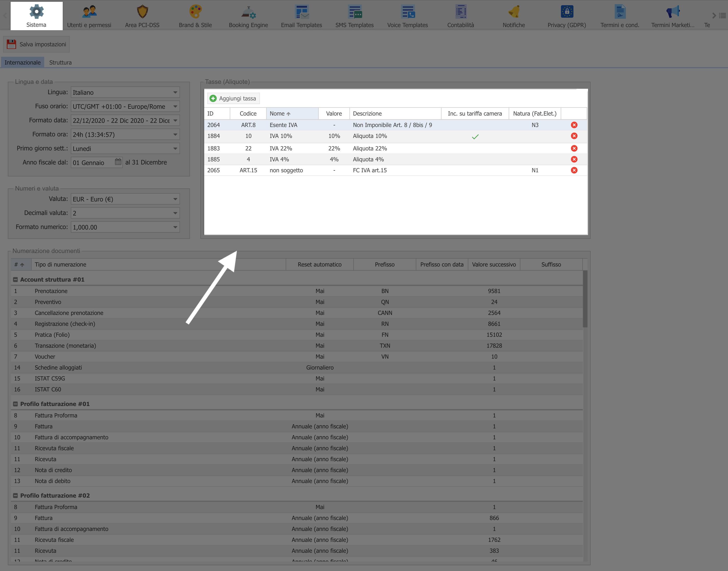Delete the IVA 4% tax row
The width and height of the screenshot is (728, 571).
pos(574,160)
